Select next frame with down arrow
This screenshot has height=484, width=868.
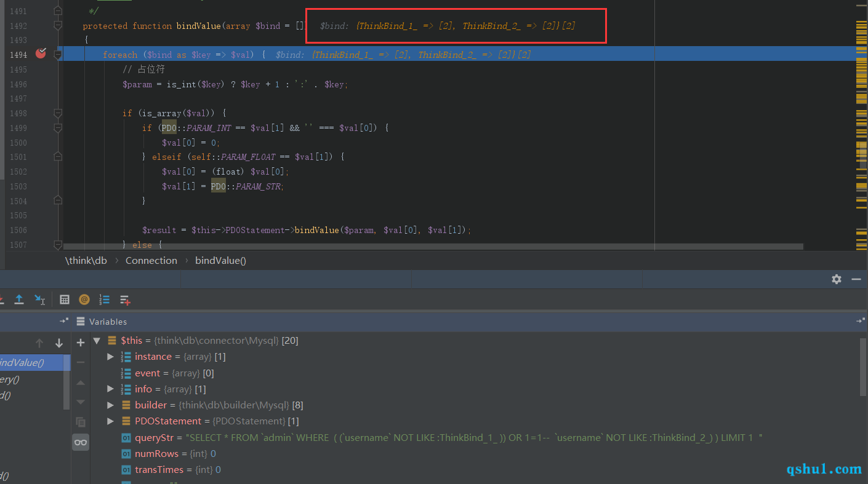pyautogui.click(x=59, y=343)
